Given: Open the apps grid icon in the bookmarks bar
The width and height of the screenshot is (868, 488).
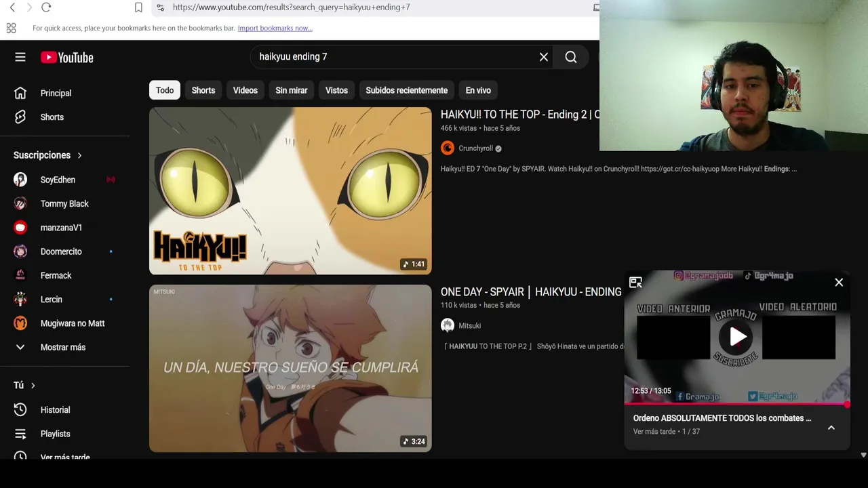Looking at the screenshot, I should point(11,28).
